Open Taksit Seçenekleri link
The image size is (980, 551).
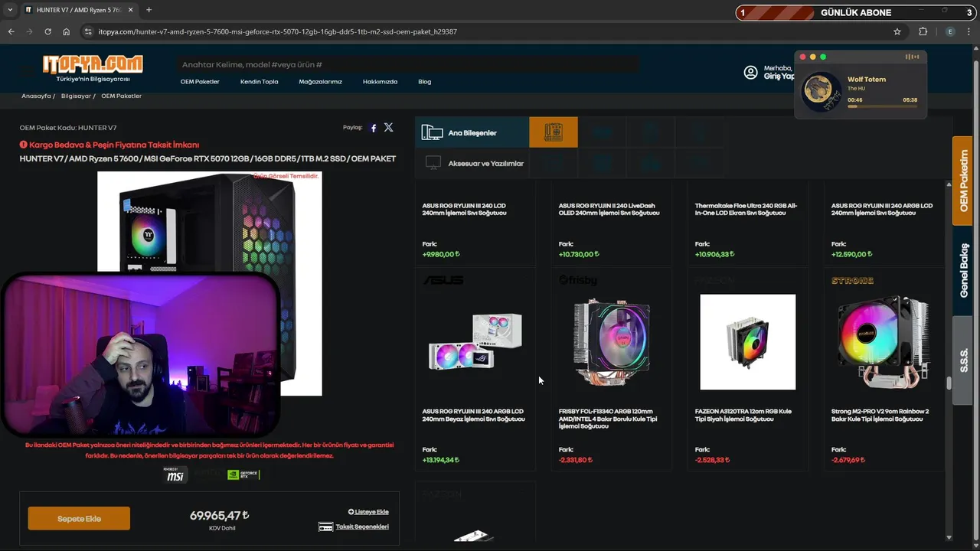(362, 527)
